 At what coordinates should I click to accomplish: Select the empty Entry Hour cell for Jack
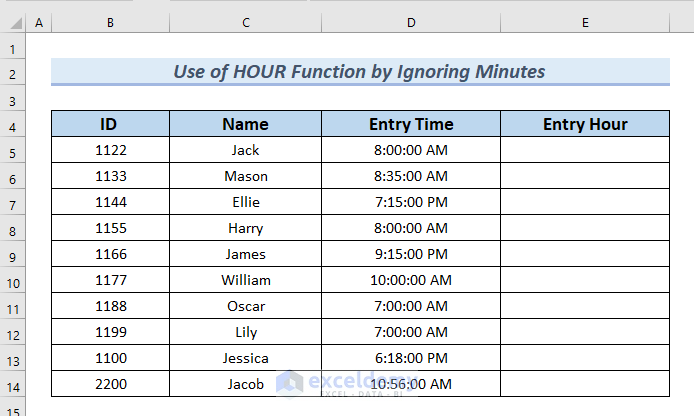pos(585,151)
